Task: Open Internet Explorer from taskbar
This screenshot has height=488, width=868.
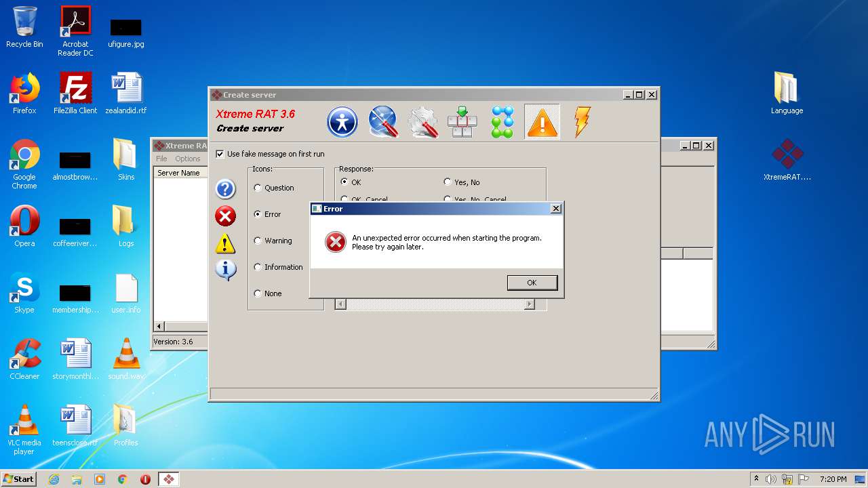Action: (x=54, y=479)
